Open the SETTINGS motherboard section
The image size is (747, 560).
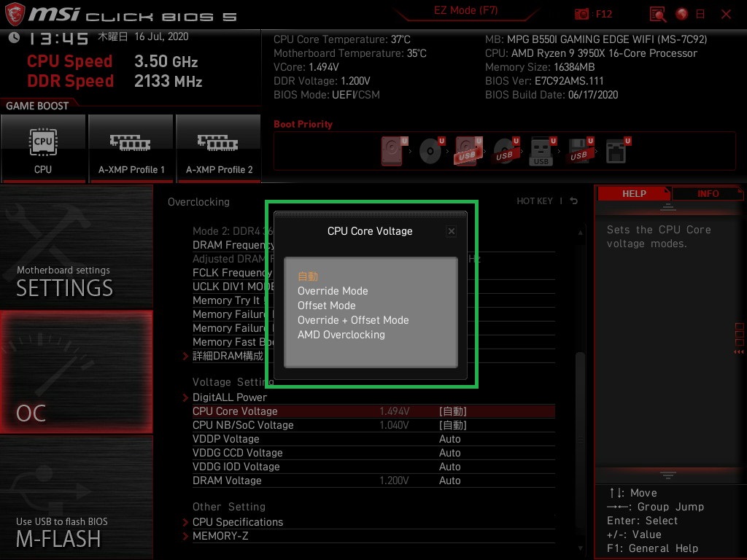coord(76,246)
